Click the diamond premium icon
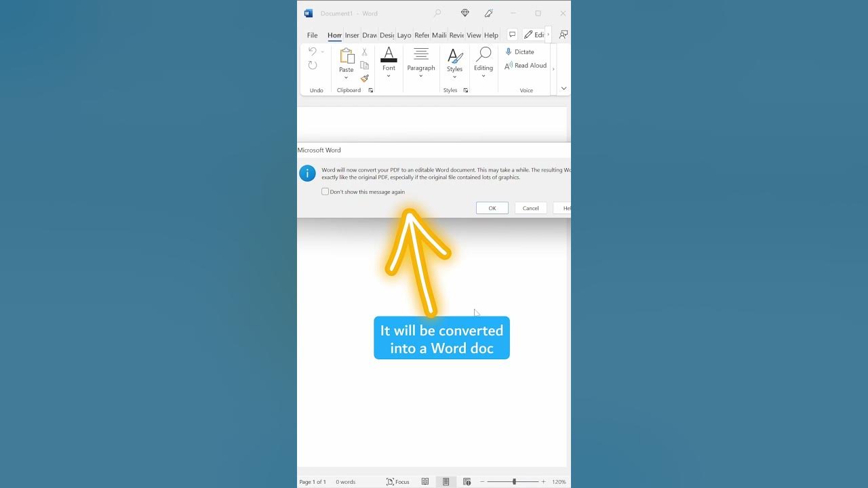 465,14
